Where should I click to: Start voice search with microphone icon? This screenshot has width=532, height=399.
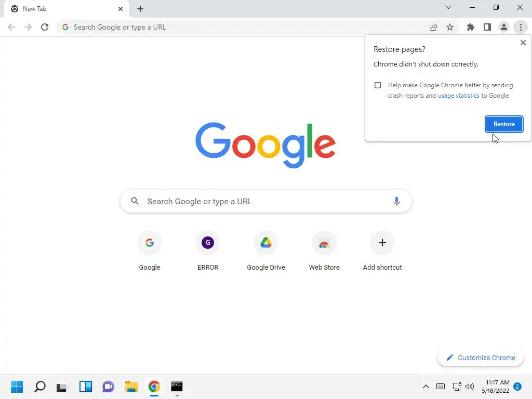point(396,201)
